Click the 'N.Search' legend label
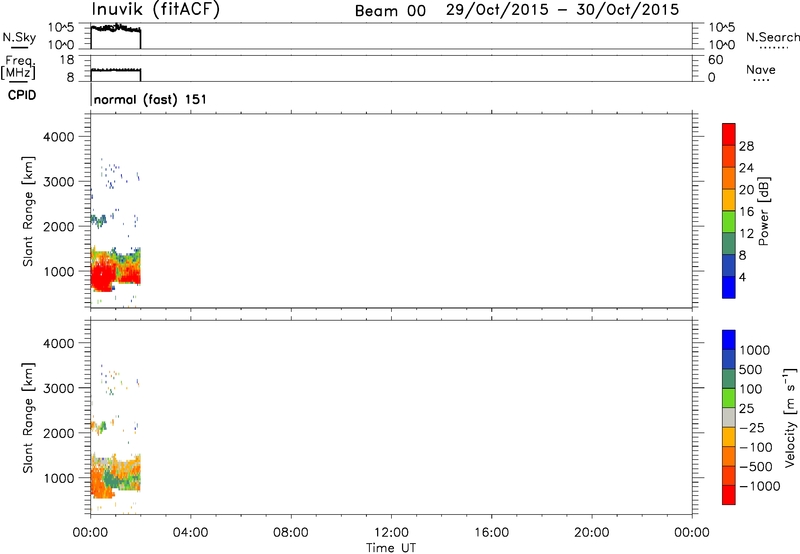Image resolution: width=800 pixels, height=554 pixels. coord(772,37)
